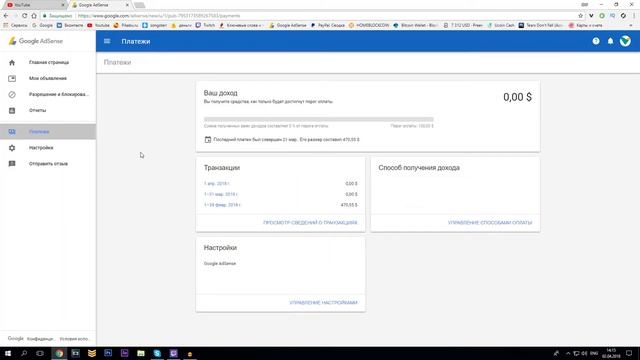Click the block controls circle icon
This screenshot has height=360, width=640.
[x=12, y=94]
